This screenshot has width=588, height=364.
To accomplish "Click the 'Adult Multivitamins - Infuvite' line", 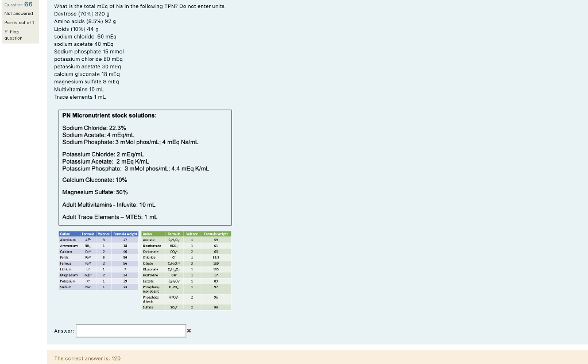I will click(x=109, y=205).
